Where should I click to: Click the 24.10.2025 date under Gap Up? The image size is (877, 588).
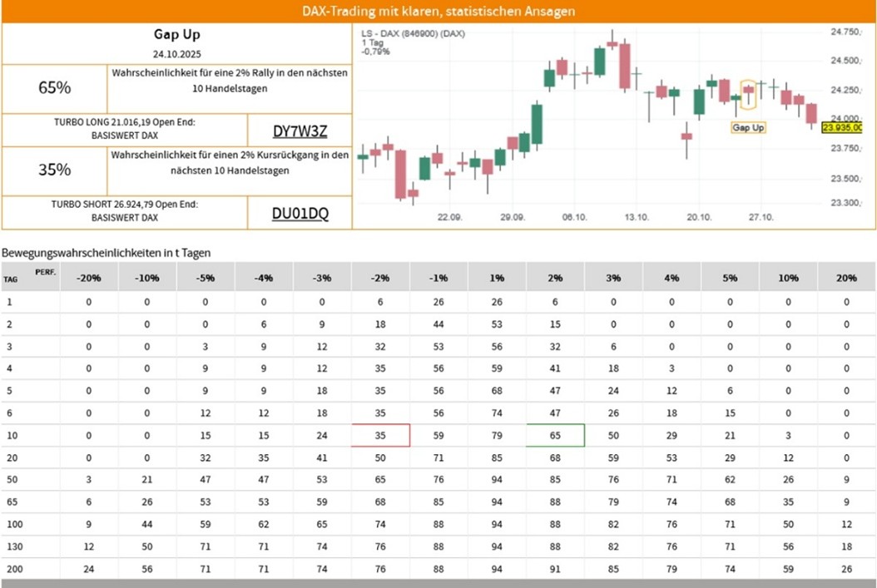point(176,53)
